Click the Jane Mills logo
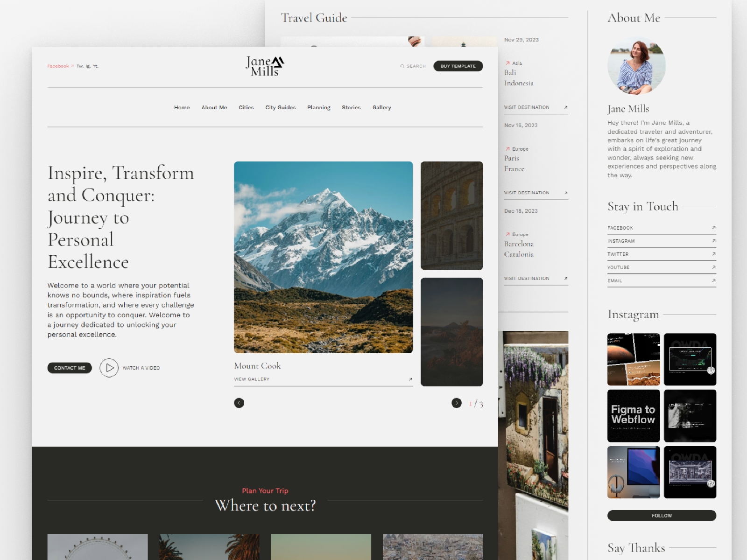The width and height of the screenshot is (747, 560). (x=265, y=66)
